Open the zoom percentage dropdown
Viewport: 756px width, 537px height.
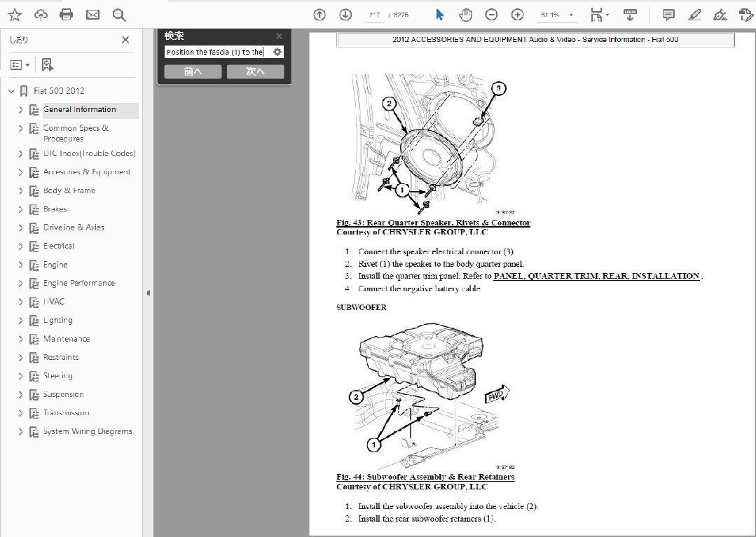tap(571, 14)
